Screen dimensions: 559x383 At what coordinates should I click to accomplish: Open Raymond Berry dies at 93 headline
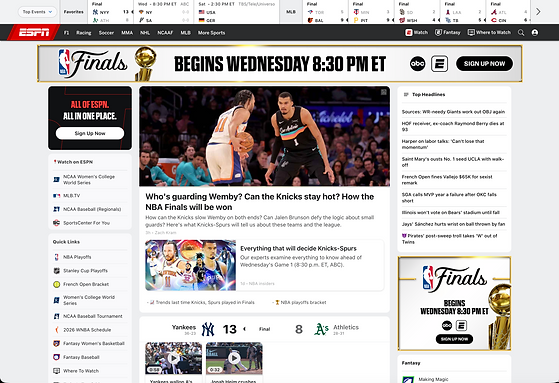tap(453, 126)
